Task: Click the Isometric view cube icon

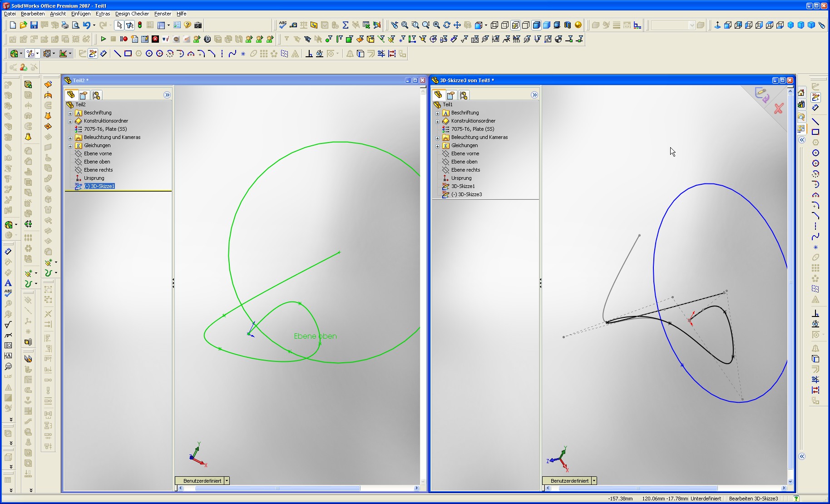Action: coord(790,25)
